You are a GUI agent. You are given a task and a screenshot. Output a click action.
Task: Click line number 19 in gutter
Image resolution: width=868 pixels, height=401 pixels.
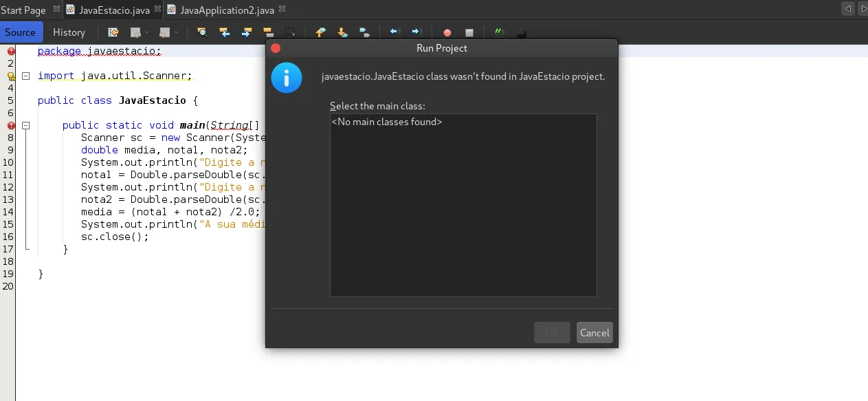click(8, 274)
